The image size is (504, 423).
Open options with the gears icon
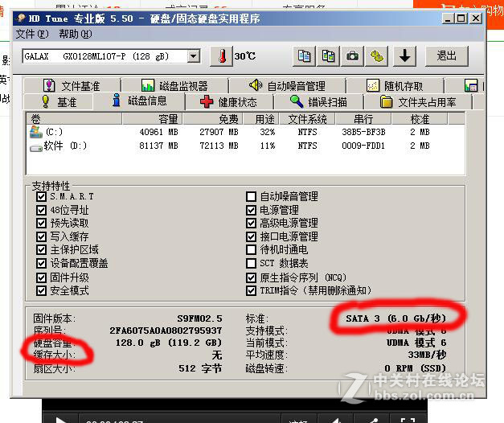(x=377, y=56)
